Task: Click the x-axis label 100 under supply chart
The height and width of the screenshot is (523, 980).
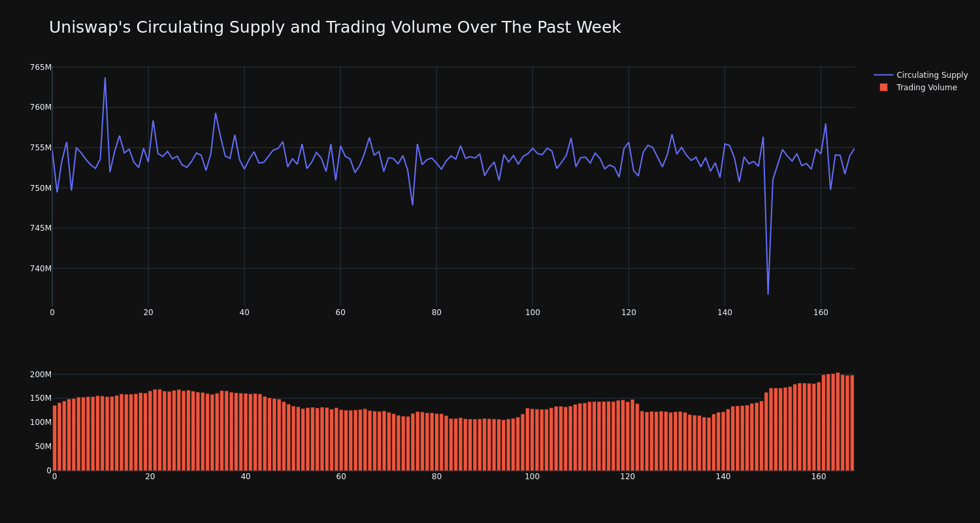Action: pyautogui.click(x=532, y=312)
